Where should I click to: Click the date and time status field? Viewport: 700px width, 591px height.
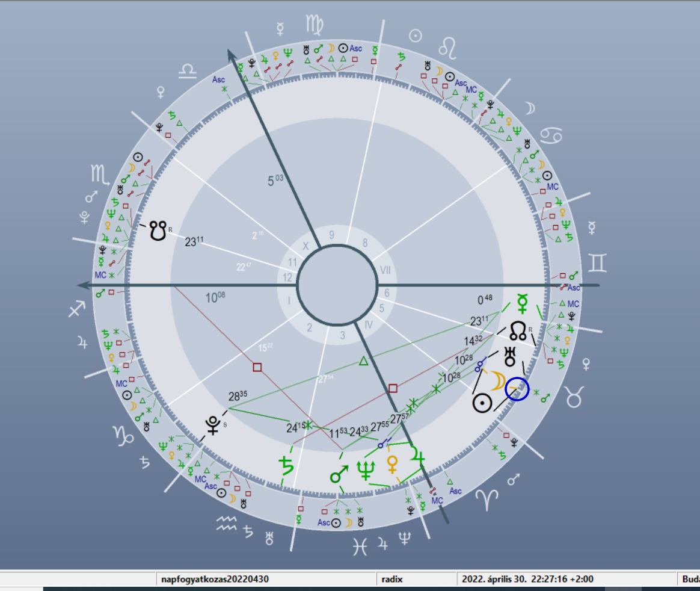tap(528, 580)
